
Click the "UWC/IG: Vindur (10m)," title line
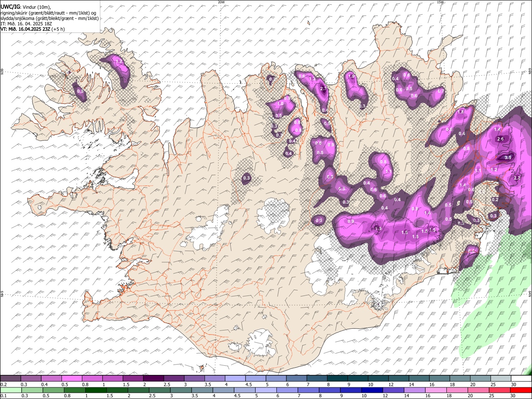[25, 7]
